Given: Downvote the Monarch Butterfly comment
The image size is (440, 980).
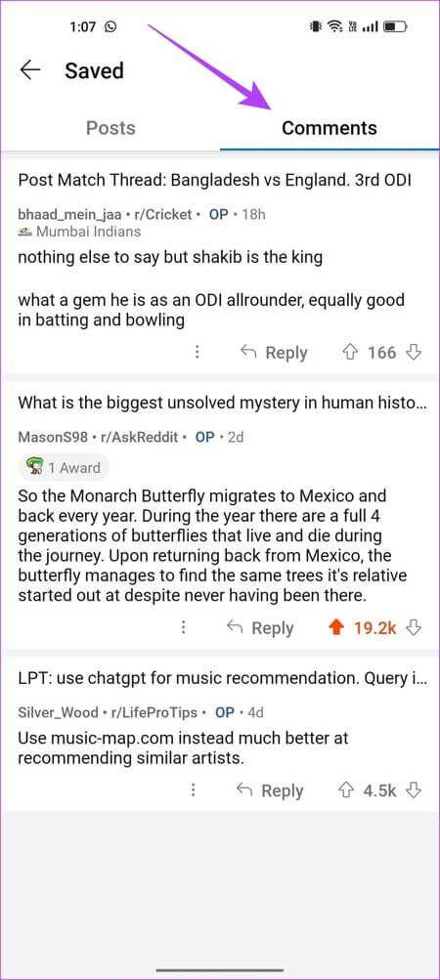Looking at the screenshot, I should 413,628.
